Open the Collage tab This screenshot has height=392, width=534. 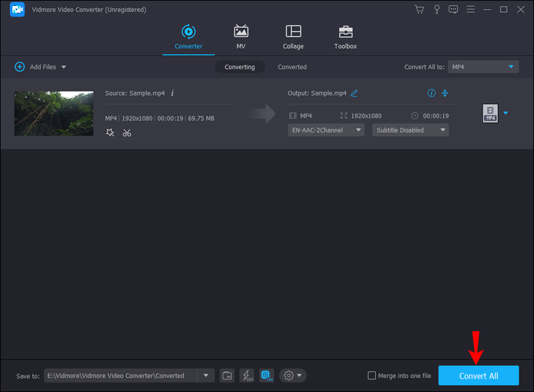coord(293,37)
